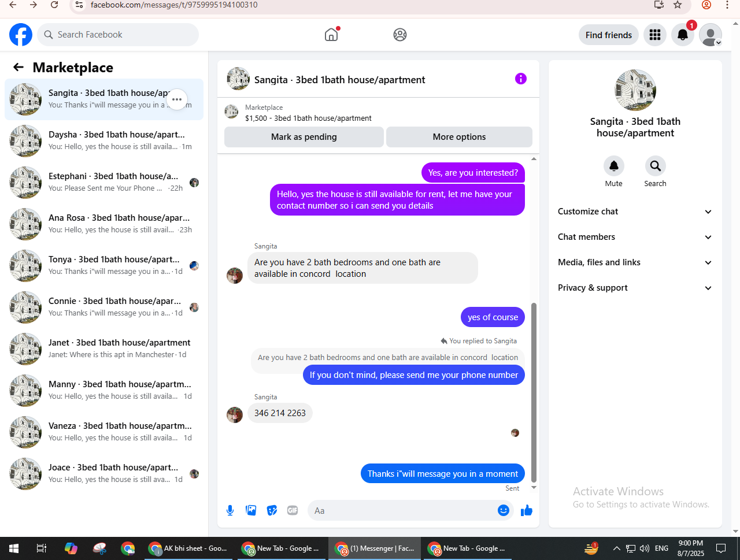Search in conversation with magnifier icon
The height and width of the screenshot is (560, 740).
pyautogui.click(x=656, y=166)
